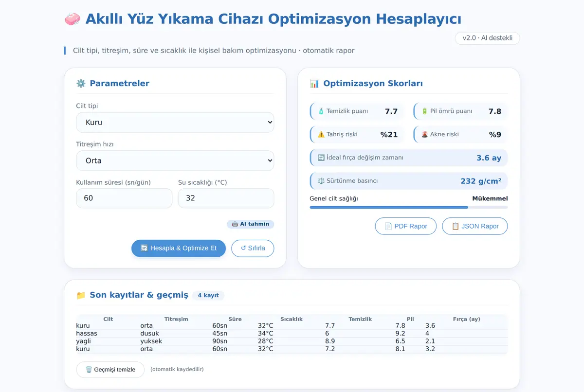
Task: Click the 7.7 Temizlik puanı score value
Action: click(x=391, y=111)
